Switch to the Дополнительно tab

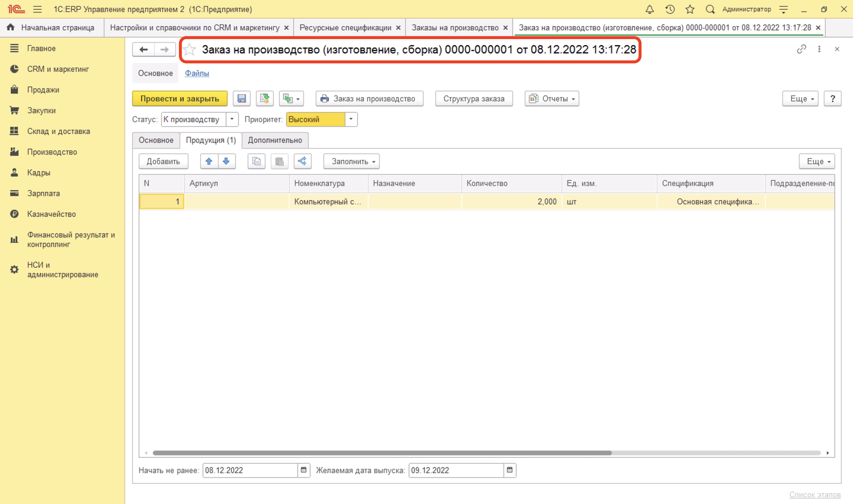tap(275, 140)
